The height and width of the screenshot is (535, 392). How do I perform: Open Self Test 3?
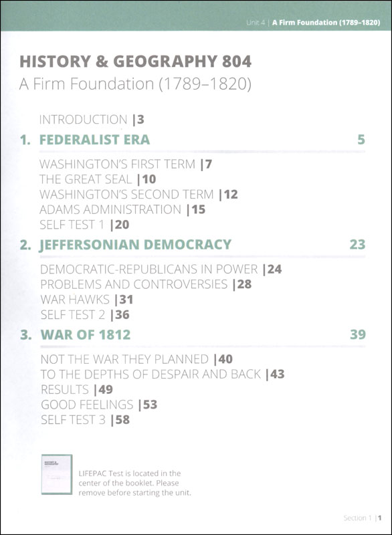click(x=86, y=419)
